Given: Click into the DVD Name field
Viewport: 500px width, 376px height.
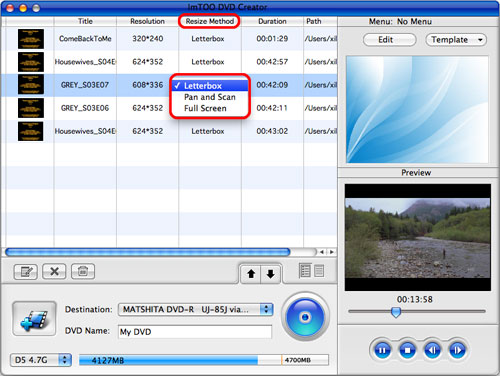Looking at the screenshot, I should pos(195,332).
